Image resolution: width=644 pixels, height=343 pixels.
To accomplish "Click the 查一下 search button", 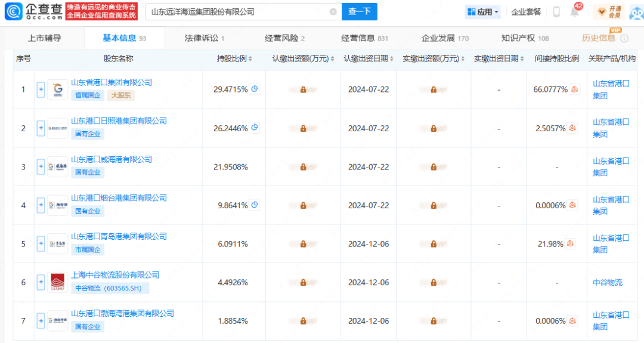I will [360, 11].
